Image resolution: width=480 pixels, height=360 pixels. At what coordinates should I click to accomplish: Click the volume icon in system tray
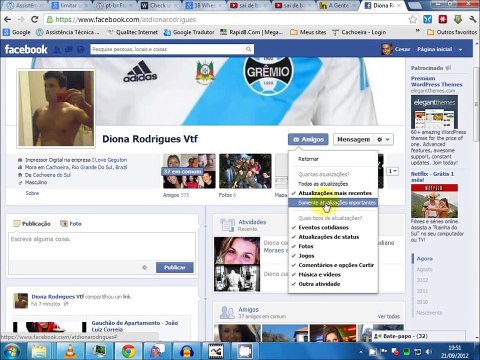point(429,351)
